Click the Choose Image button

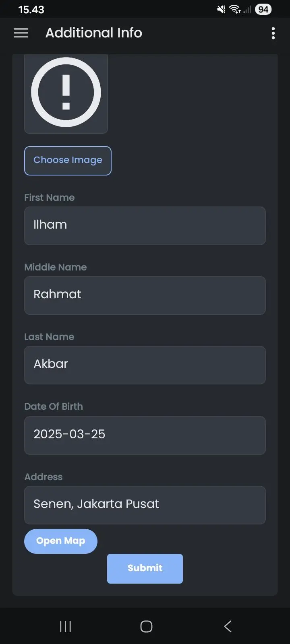[68, 161]
